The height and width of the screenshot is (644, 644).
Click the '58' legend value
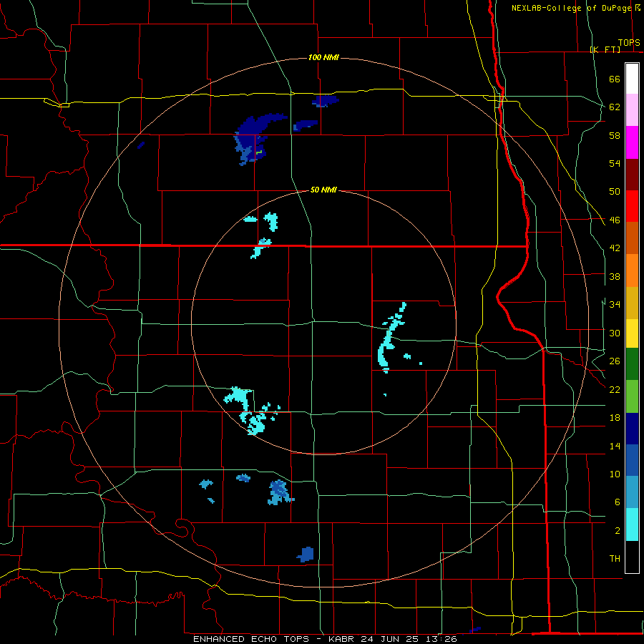tap(615, 135)
